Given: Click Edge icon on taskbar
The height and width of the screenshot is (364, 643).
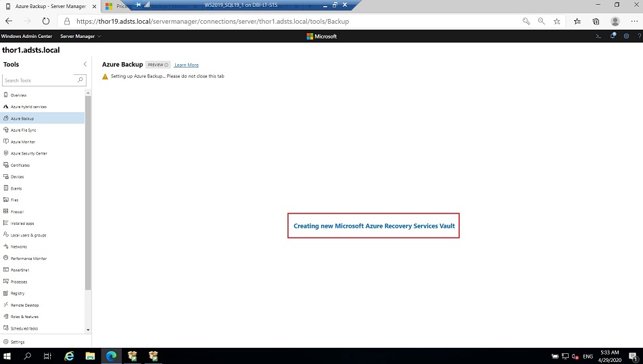Looking at the screenshot, I should (x=111, y=356).
